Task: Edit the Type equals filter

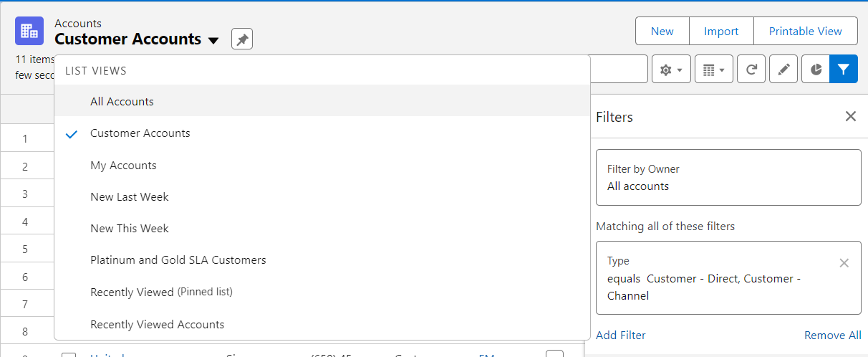Action: point(728,278)
